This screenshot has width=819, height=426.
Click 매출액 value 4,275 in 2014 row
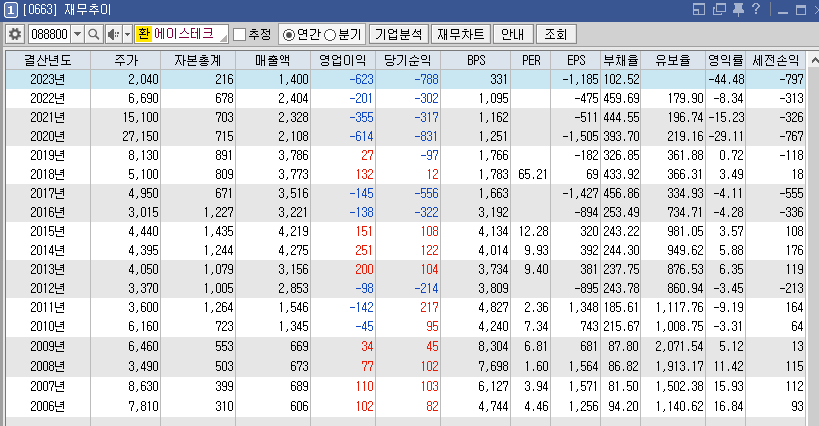point(294,251)
